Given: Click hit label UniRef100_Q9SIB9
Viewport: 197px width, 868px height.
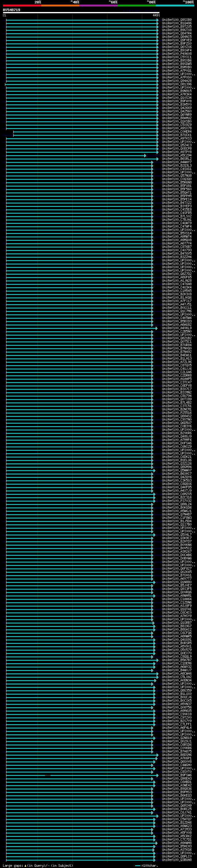Looking at the screenshot, I should (177, 20).
